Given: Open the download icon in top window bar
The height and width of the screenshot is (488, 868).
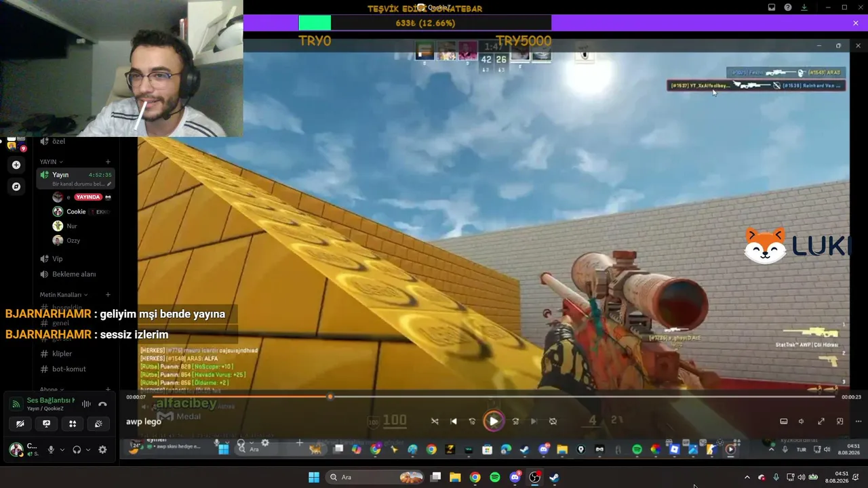Looking at the screenshot, I should tap(804, 7).
